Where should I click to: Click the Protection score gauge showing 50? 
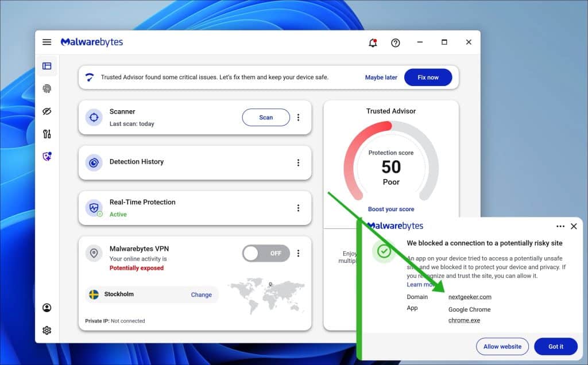391,167
